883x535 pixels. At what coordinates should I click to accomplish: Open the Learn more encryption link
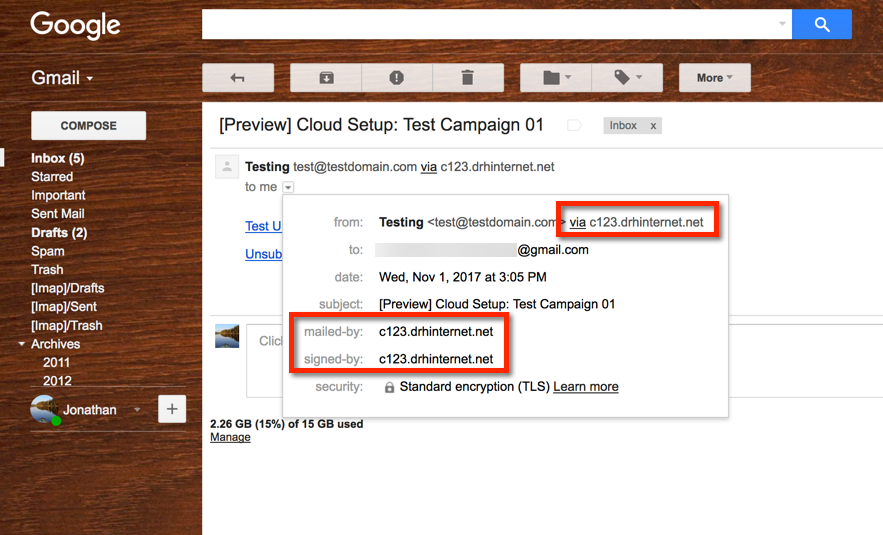click(x=586, y=387)
